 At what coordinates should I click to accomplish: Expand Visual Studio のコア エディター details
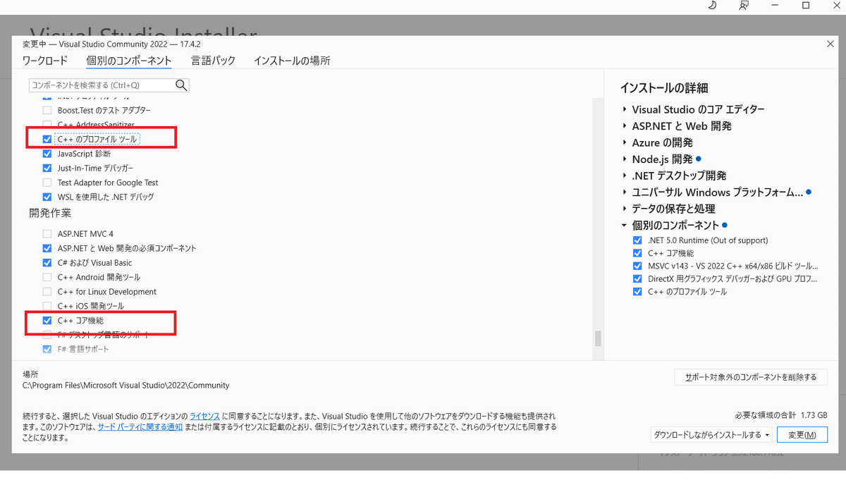tap(624, 109)
